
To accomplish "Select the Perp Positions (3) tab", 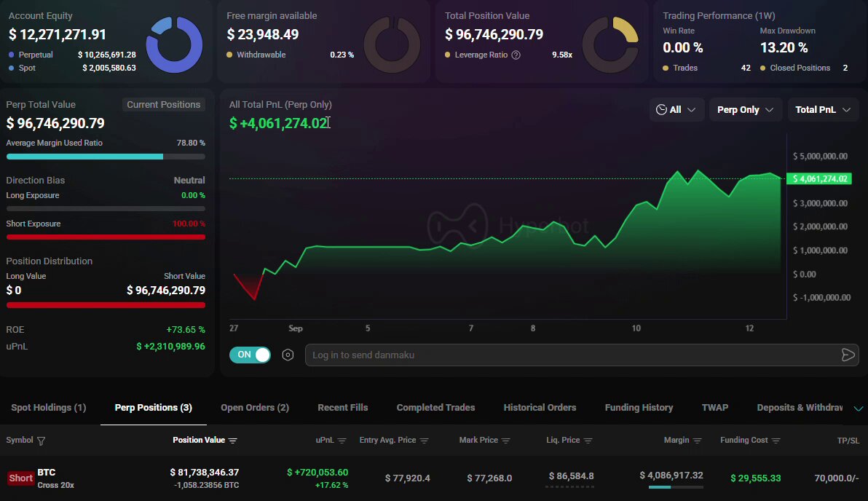I will pyautogui.click(x=154, y=408).
